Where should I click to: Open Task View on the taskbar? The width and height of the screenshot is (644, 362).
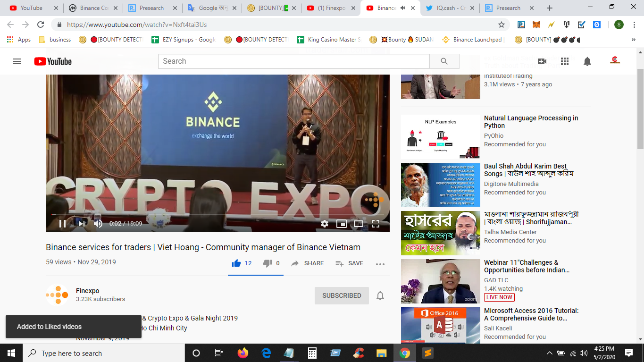tap(219, 353)
